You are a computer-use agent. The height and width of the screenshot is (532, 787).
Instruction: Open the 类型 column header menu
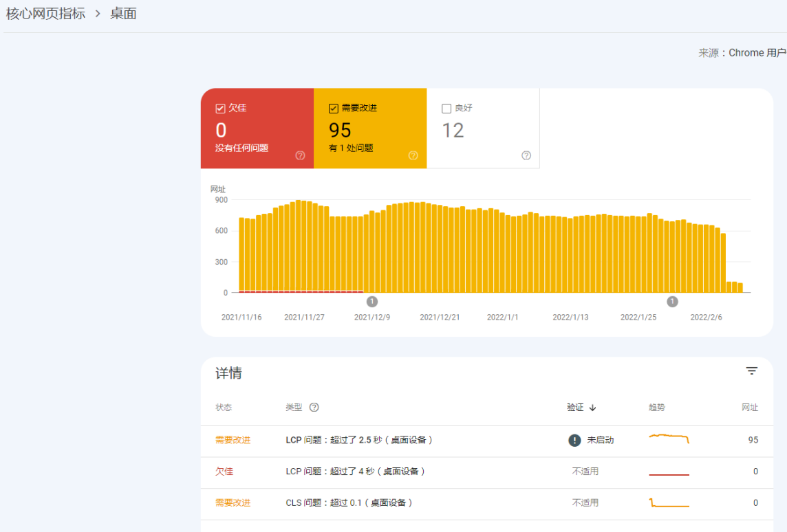click(x=296, y=407)
